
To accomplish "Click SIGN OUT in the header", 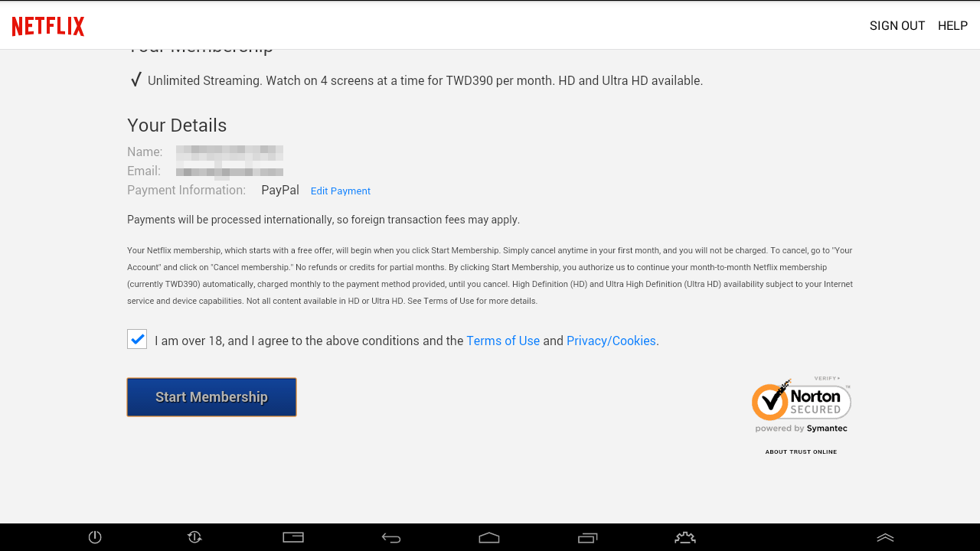I will (897, 26).
